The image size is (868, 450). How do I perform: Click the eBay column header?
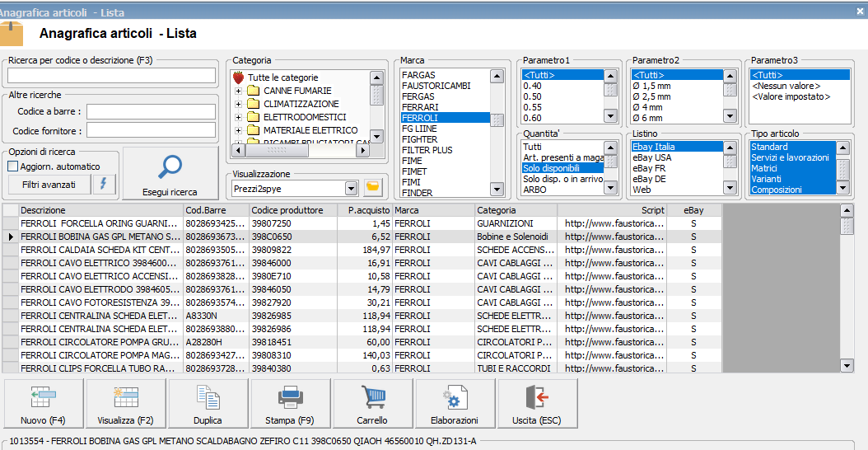click(694, 210)
